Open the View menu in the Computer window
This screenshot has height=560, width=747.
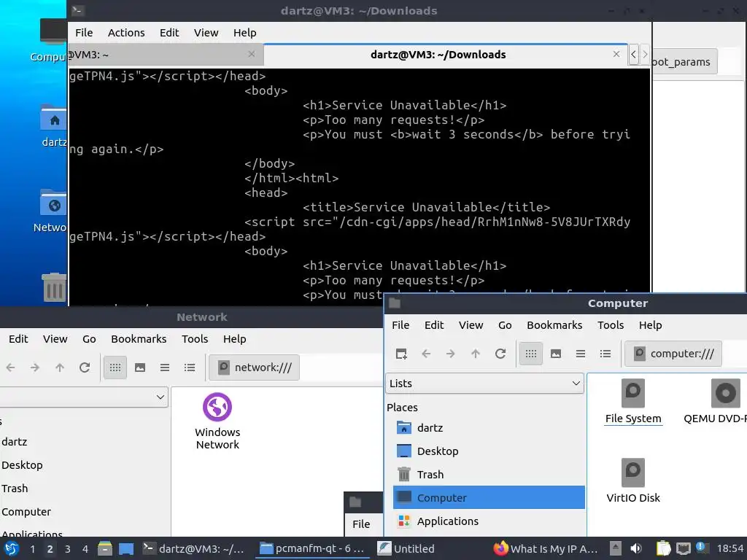pos(471,325)
